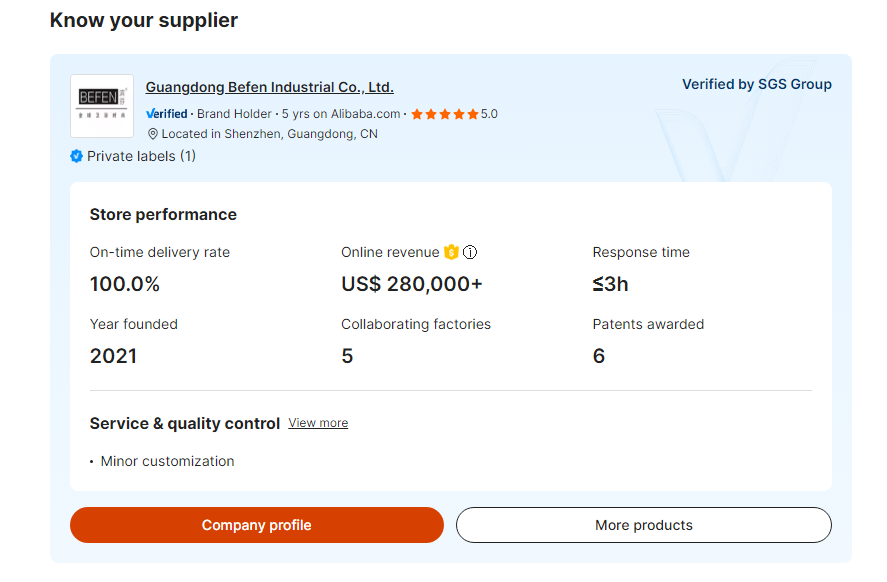
Task: Click the Minor customization bullet item
Action: (167, 461)
